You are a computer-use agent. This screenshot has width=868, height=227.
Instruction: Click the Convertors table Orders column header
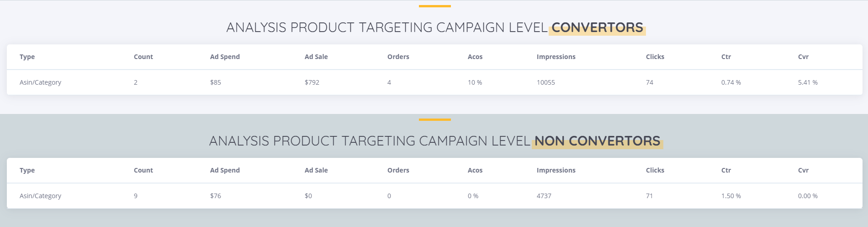pyautogui.click(x=398, y=57)
